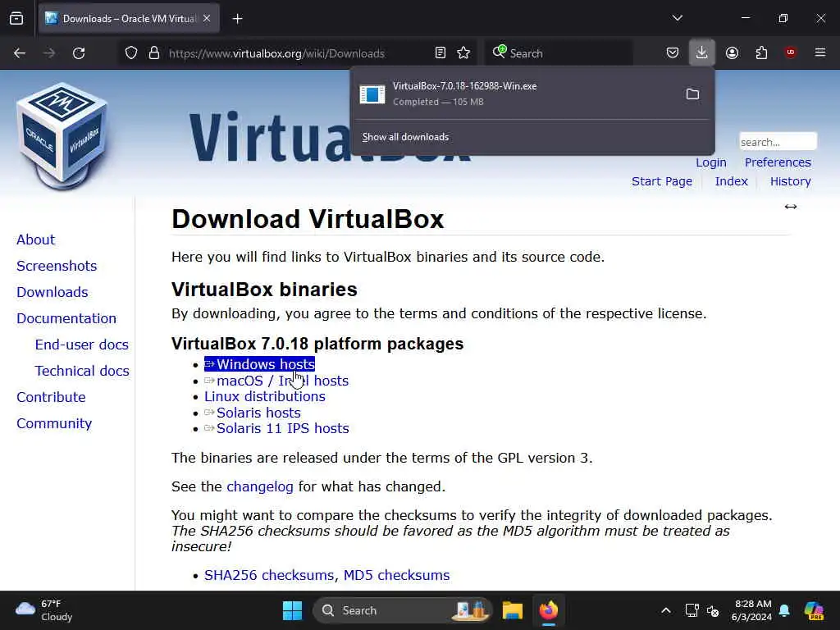
Task: Click Show all downloads
Action: pos(405,137)
